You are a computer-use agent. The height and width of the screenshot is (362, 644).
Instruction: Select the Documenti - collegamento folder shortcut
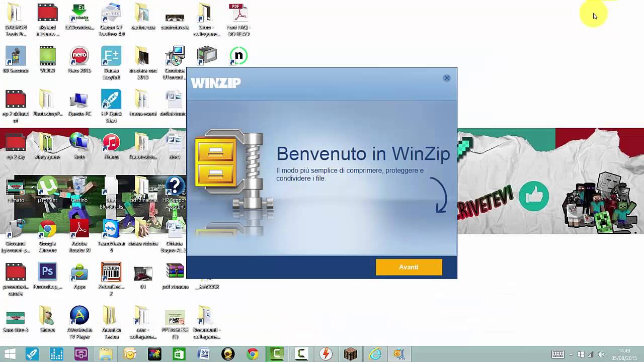(206, 322)
